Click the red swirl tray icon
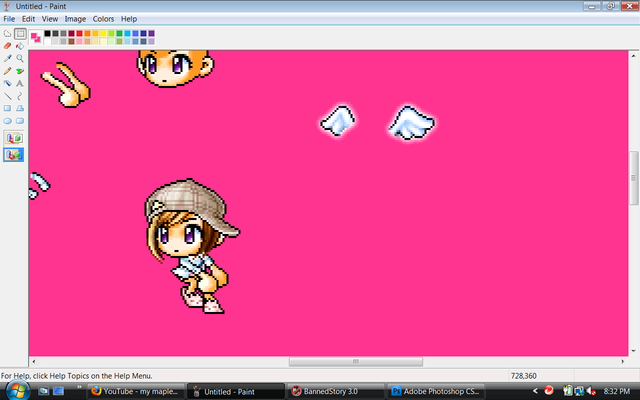640x400 pixels. coord(549,391)
